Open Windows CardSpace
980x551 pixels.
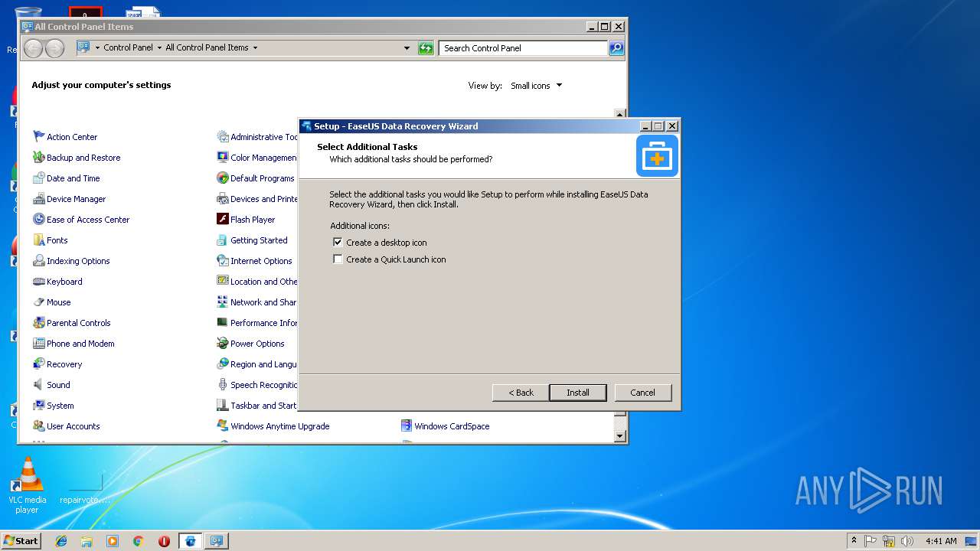pyautogui.click(x=445, y=426)
